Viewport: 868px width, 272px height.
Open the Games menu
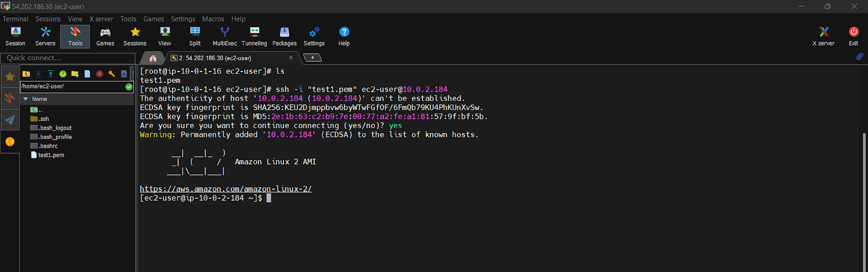154,19
